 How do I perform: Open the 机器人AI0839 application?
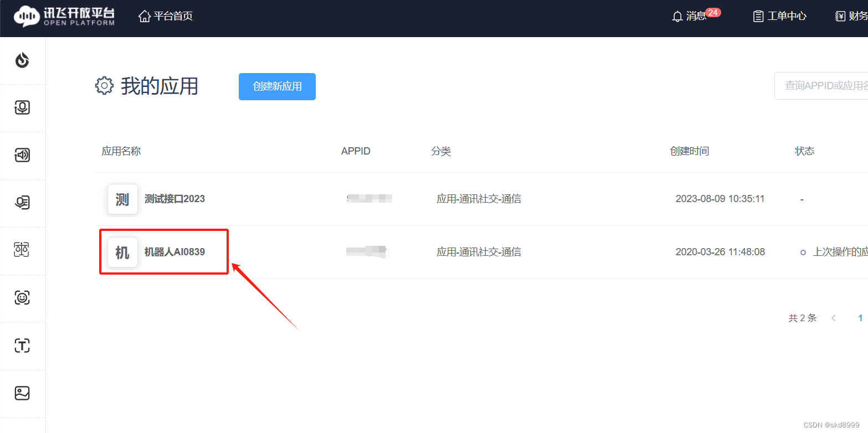pos(174,252)
